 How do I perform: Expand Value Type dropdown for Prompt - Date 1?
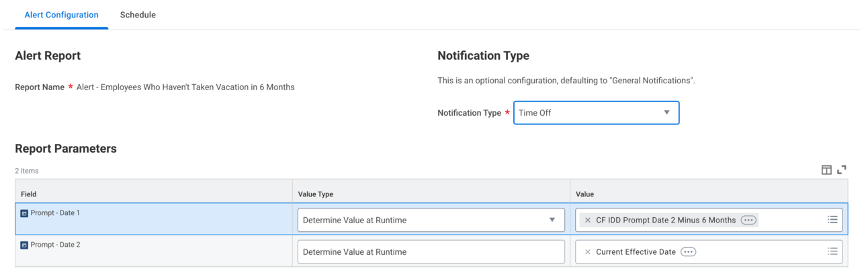[552, 220]
